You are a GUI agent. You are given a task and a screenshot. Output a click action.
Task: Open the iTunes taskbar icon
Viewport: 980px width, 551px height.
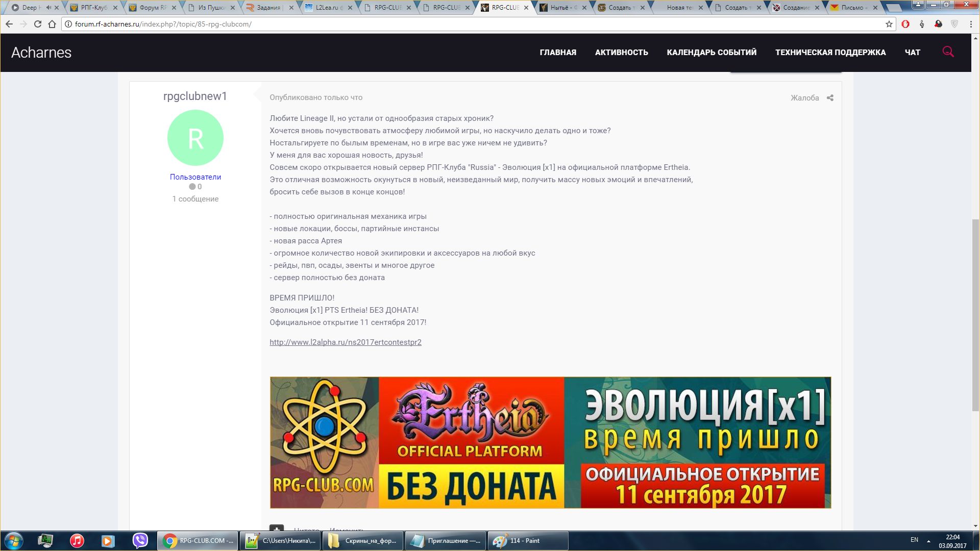tap(77, 541)
